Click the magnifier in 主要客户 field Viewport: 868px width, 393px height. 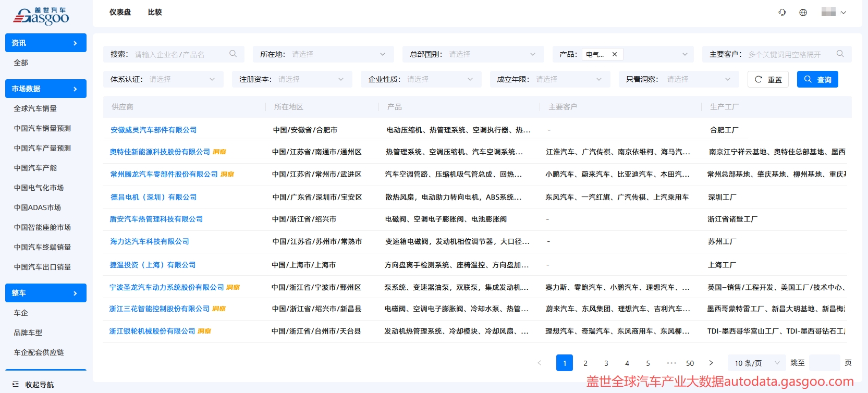click(x=840, y=54)
